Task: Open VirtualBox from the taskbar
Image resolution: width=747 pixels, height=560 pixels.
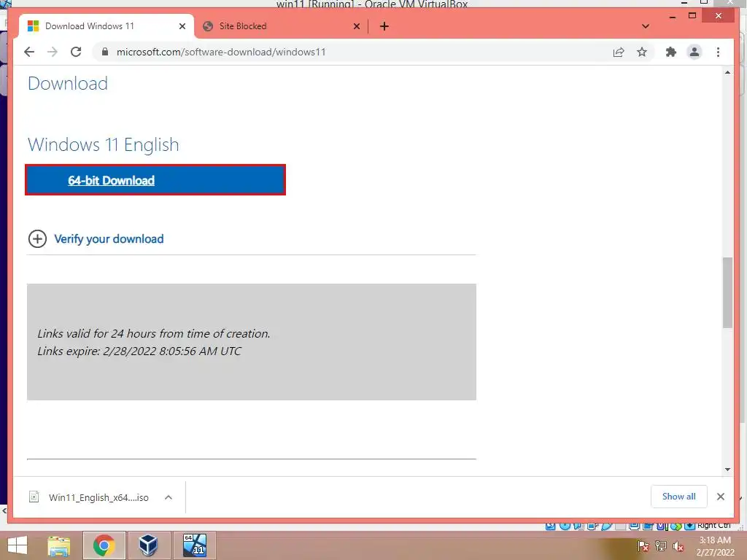Action: [x=148, y=545]
